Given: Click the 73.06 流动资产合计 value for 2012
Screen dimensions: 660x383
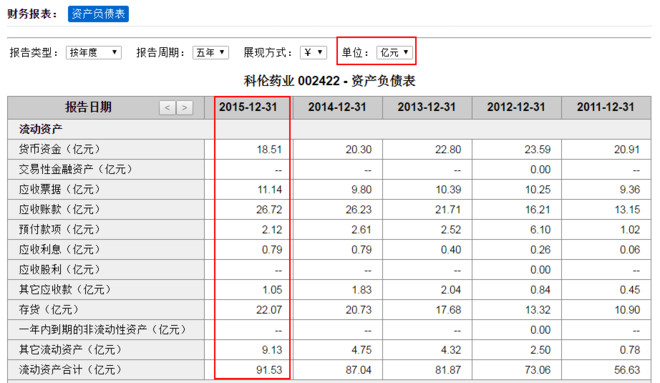Looking at the screenshot, I should coord(538,370).
